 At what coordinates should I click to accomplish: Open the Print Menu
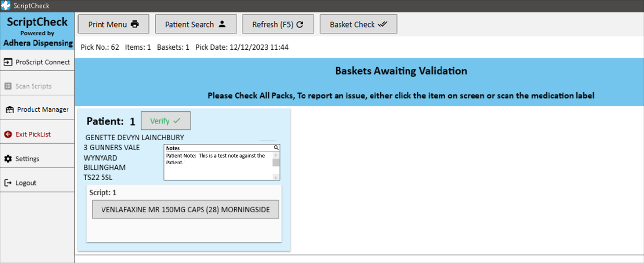point(114,24)
